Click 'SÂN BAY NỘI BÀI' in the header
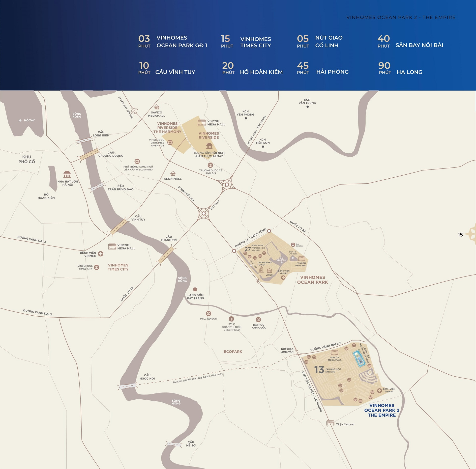 (x=419, y=45)
